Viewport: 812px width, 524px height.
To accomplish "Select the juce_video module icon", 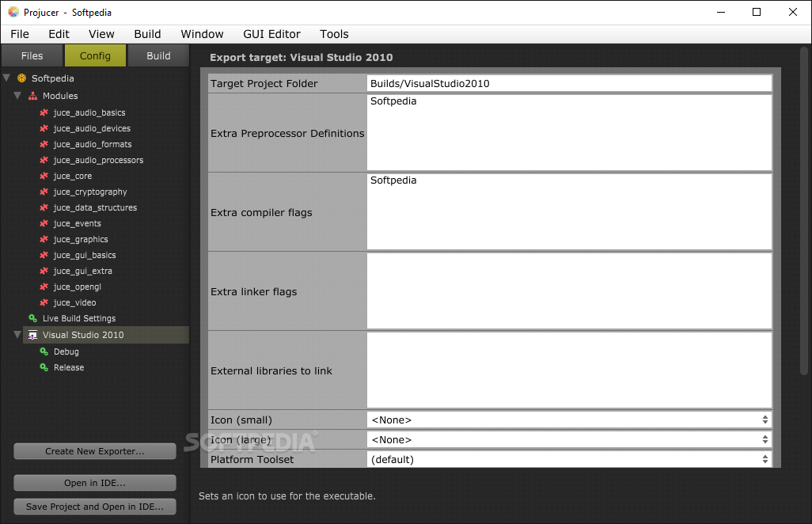I will point(44,302).
